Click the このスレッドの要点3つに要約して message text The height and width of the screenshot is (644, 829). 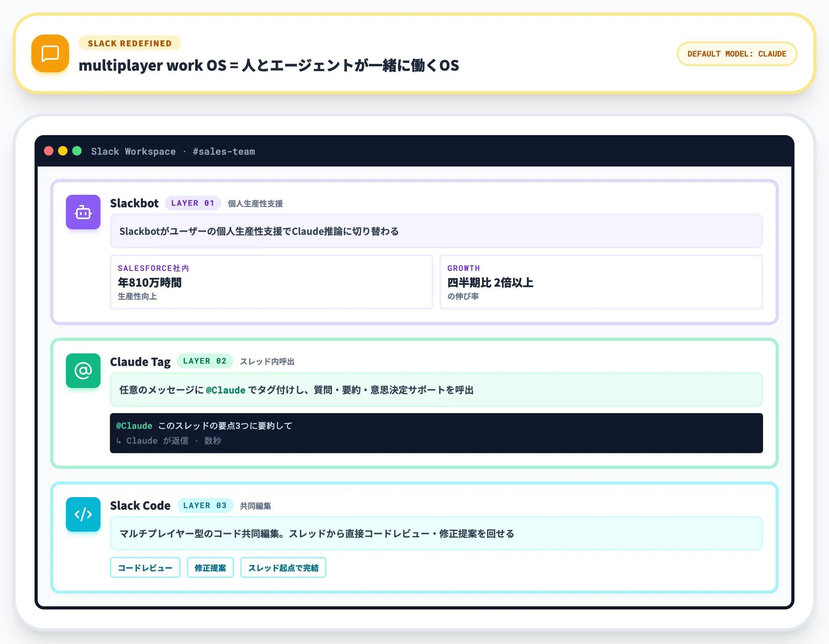point(225,426)
